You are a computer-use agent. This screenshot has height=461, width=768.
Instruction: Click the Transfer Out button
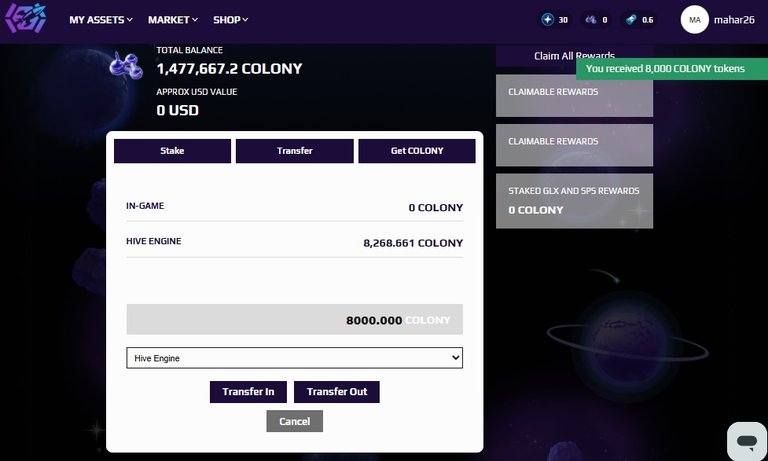pos(336,392)
